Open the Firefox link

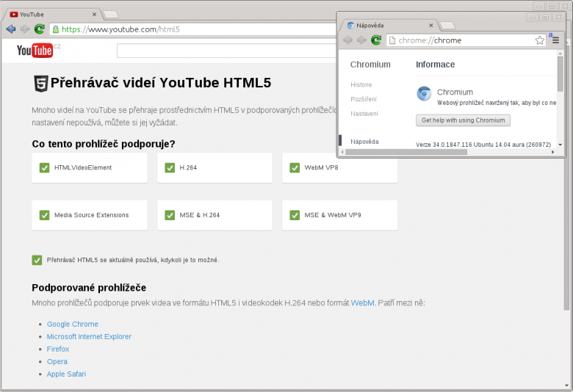pos(58,349)
